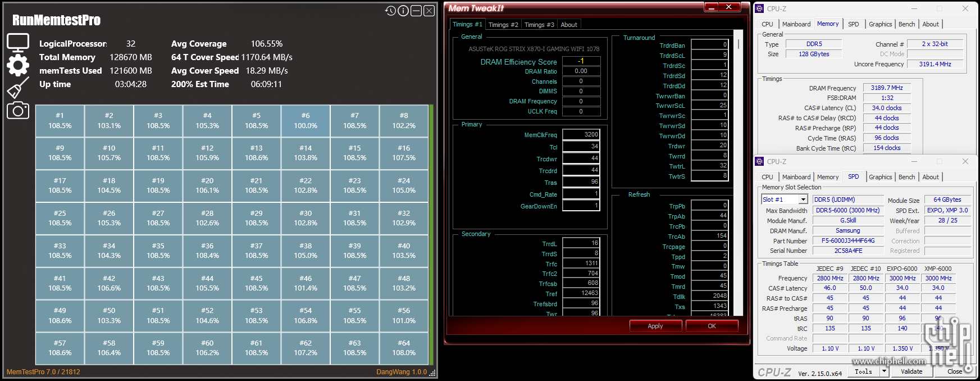Select memtest cell #42 at 106.6%
This screenshot has width=980, height=381.
point(109,283)
